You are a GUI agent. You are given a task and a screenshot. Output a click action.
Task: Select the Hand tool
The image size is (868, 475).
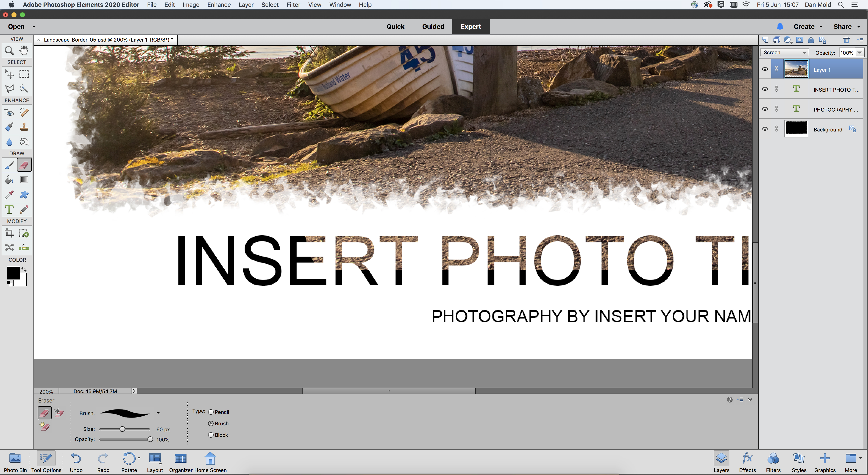tap(24, 50)
